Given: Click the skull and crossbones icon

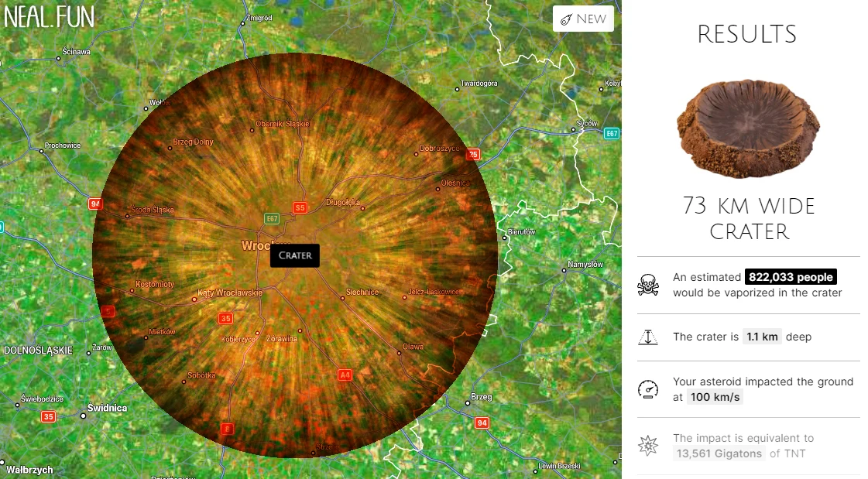Looking at the screenshot, I should 647,285.
